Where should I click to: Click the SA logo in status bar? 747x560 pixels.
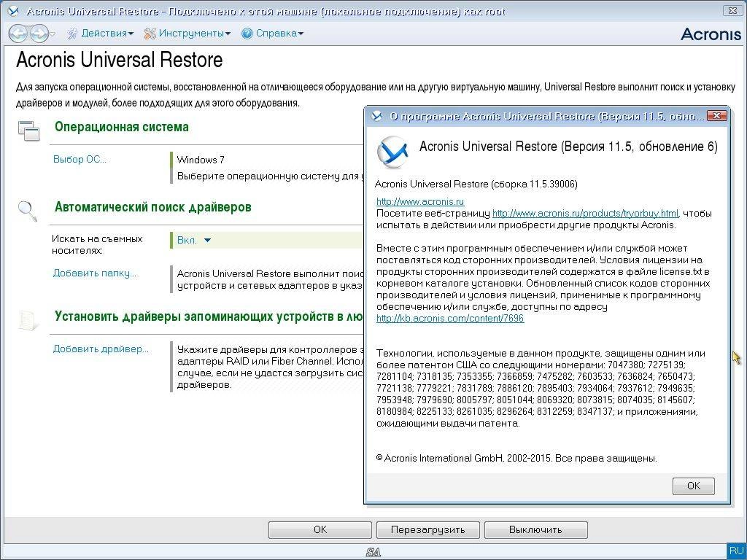(373, 552)
